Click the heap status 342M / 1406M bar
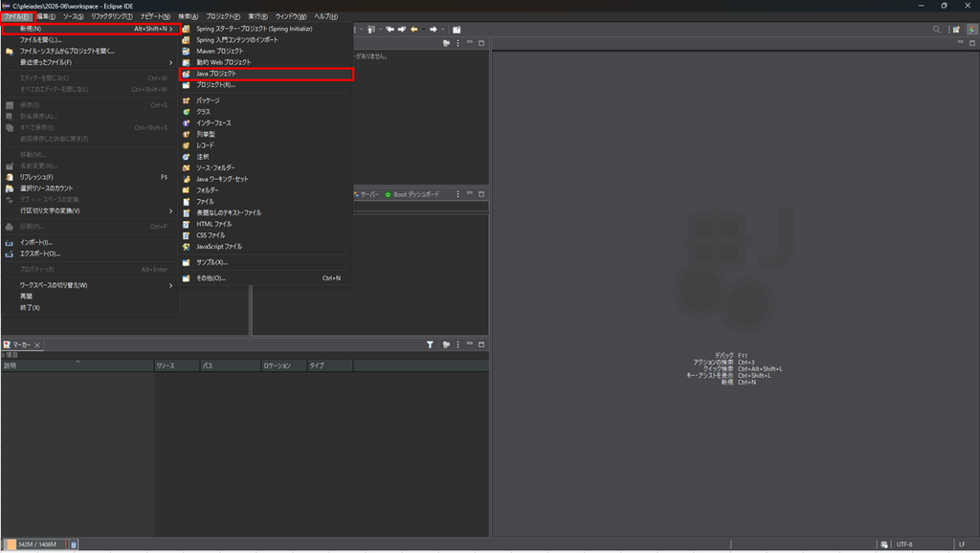The height and width of the screenshot is (553, 980). click(x=36, y=544)
